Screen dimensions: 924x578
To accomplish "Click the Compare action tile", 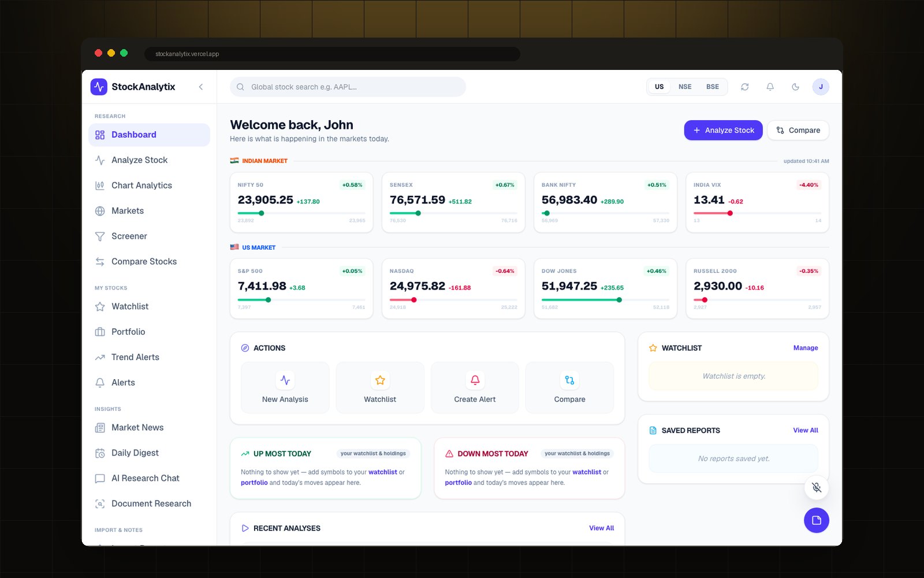I will click(x=569, y=387).
